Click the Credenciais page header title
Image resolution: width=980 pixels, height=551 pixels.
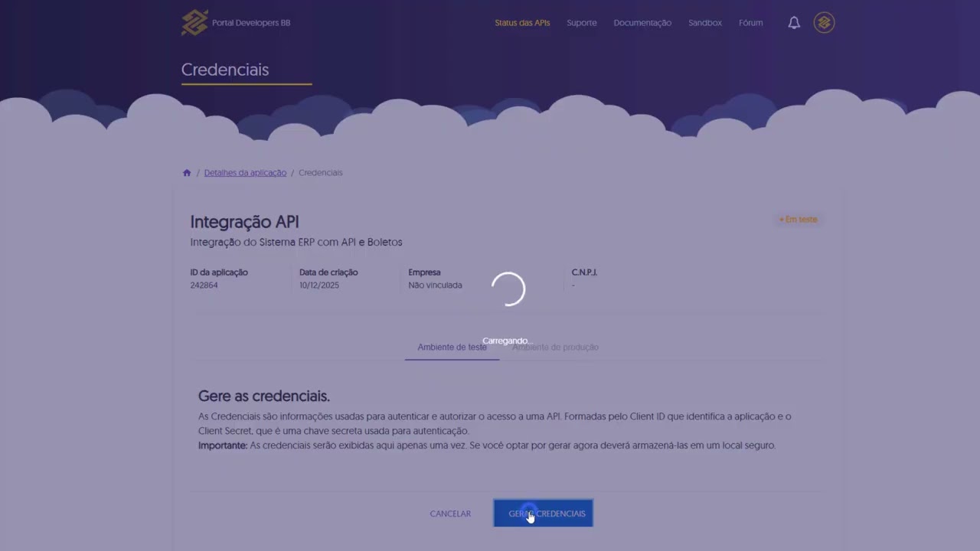[x=225, y=70]
